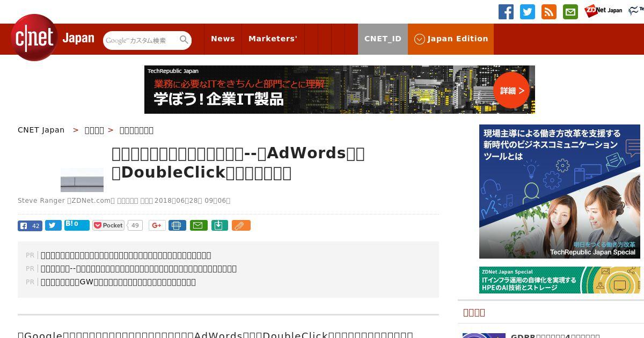This screenshot has height=338, width=644.
Task: Open the article headline mentioning AdWords
Action: pyautogui.click(x=238, y=163)
